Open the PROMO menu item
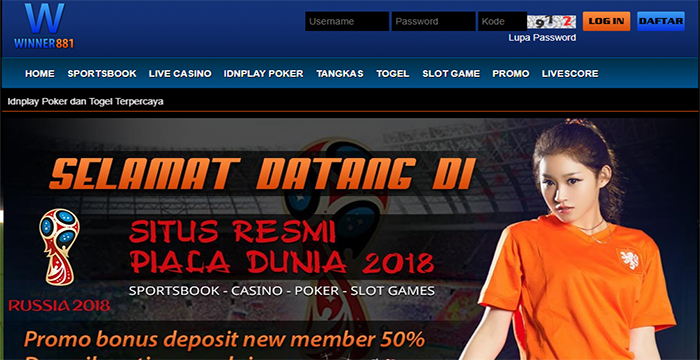This screenshot has width=700, height=360. (511, 74)
